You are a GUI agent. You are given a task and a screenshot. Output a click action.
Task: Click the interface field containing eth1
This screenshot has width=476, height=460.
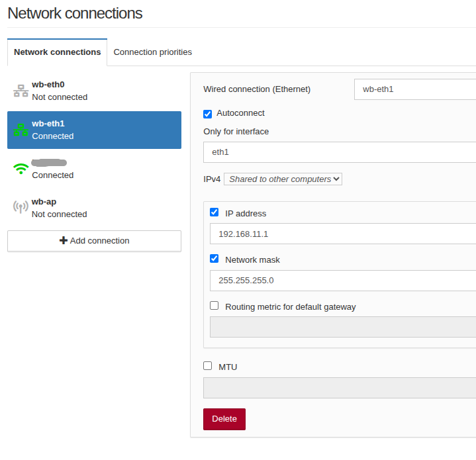(339, 152)
